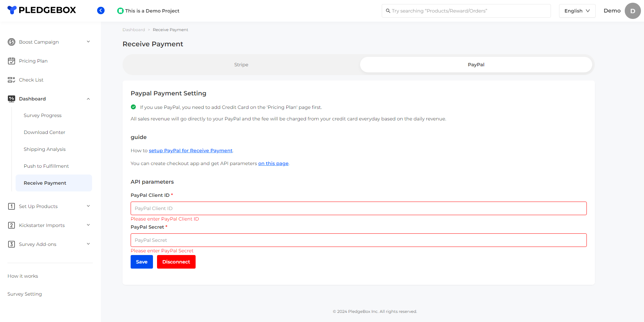Click the Check List icon
The height and width of the screenshot is (322, 644).
12,80
